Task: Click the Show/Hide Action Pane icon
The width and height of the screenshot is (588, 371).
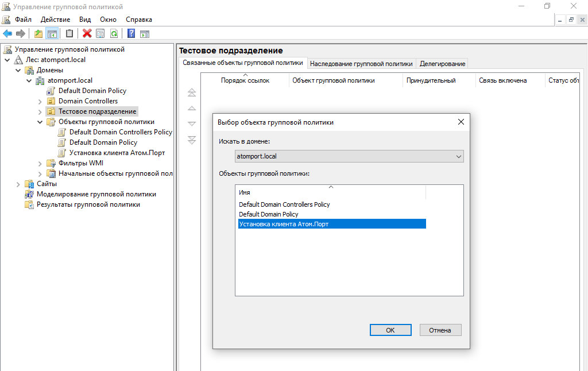Action: (x=145, y=34)
